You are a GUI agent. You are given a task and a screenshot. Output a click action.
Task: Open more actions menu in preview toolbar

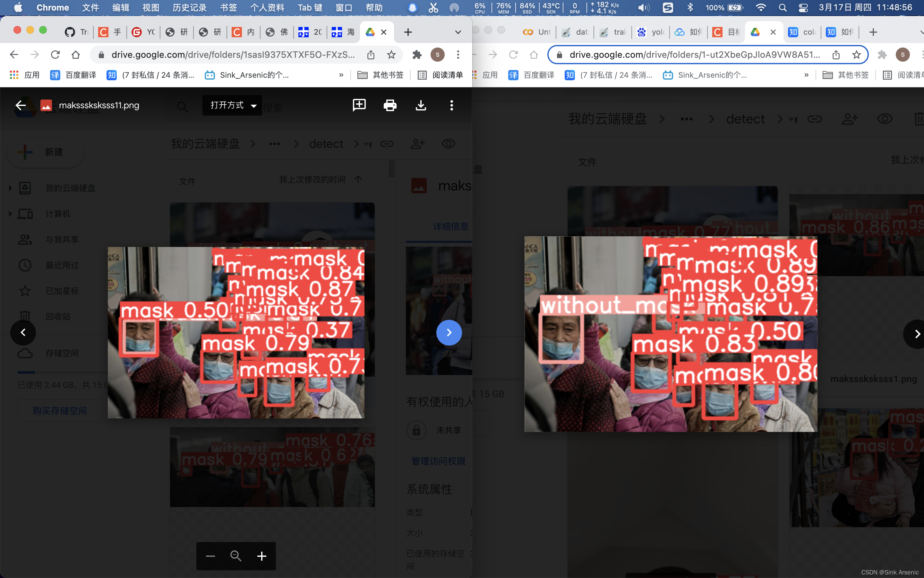point(452,105)
